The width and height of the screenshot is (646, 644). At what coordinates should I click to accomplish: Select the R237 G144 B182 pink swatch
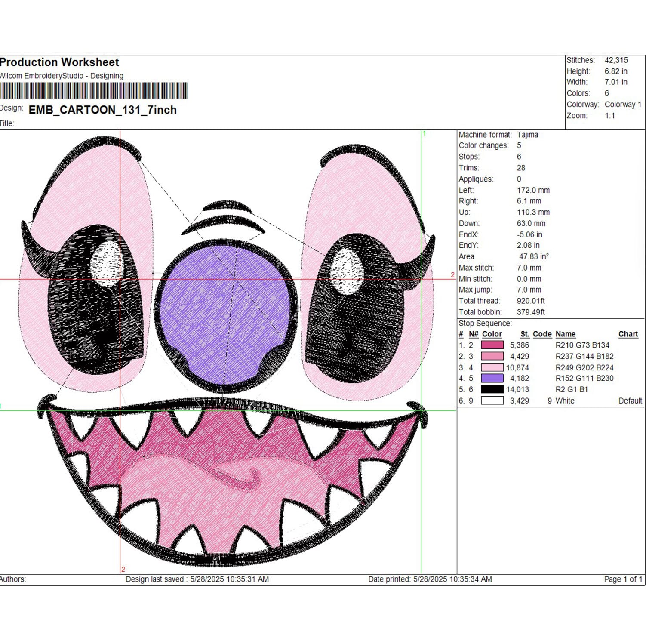(492, 356)
